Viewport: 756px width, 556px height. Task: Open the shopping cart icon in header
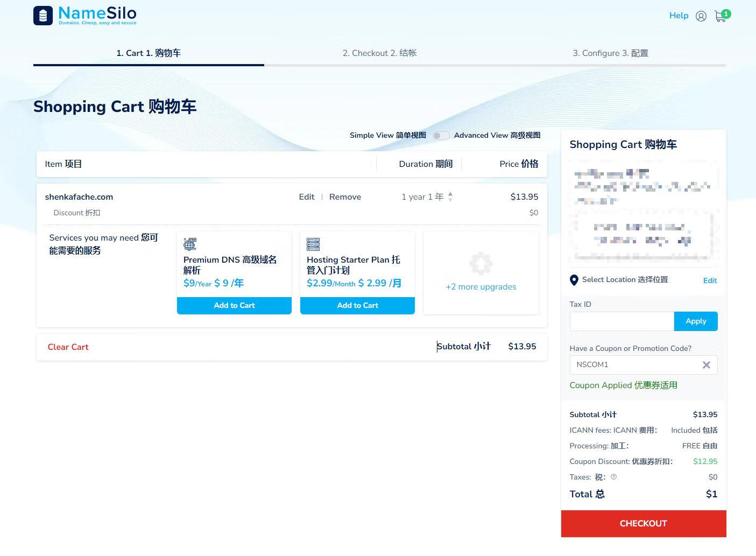pos(721,16)
